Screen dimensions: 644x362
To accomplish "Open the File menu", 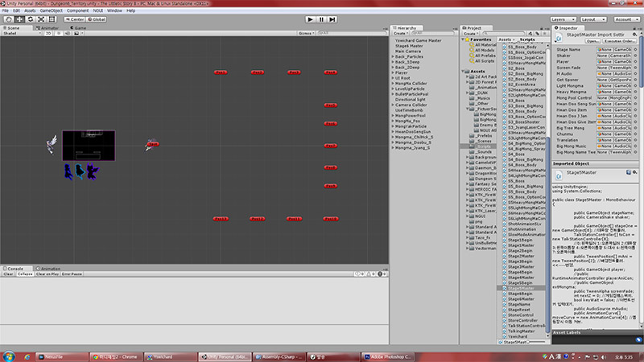I will [x=6, y=10].
